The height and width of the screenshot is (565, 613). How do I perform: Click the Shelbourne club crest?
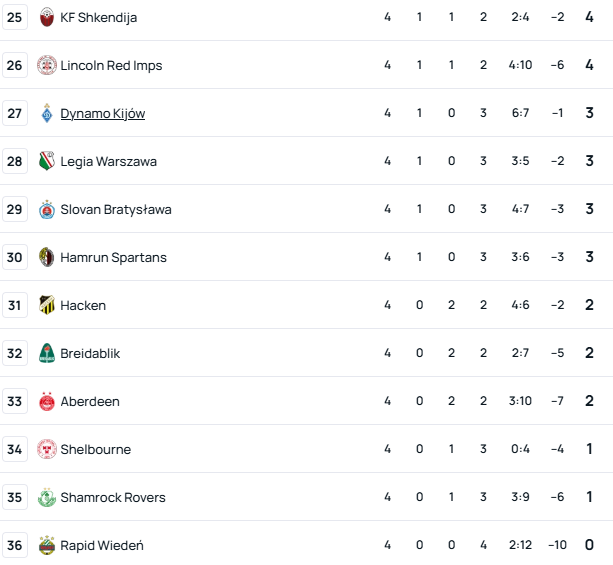click(47, 449)
